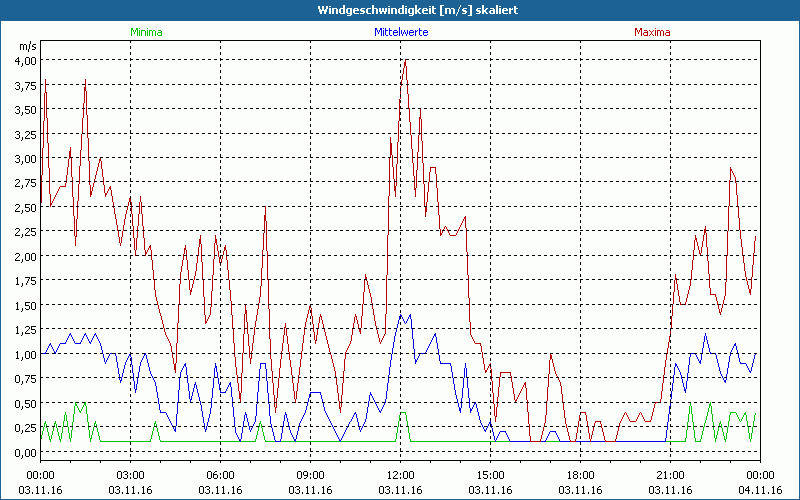Click the 3,00 y-axis value

click(x=24, y=158)
